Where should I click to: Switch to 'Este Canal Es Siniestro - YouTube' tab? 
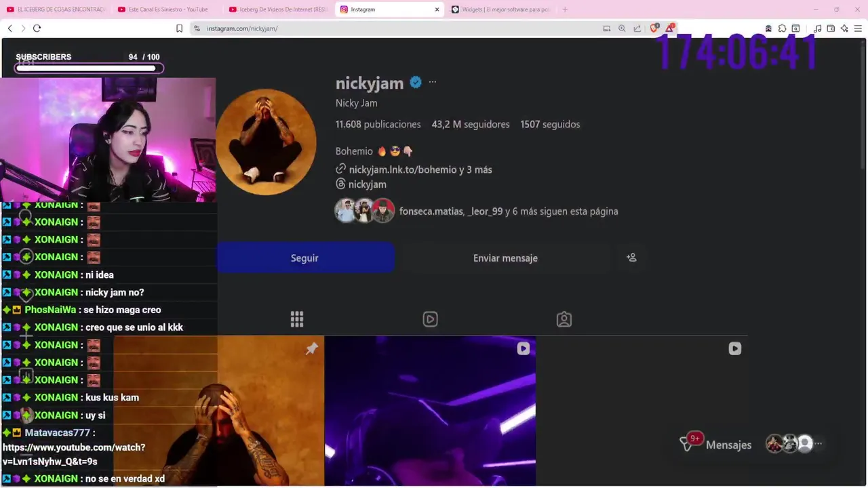(x=167, y=9)
